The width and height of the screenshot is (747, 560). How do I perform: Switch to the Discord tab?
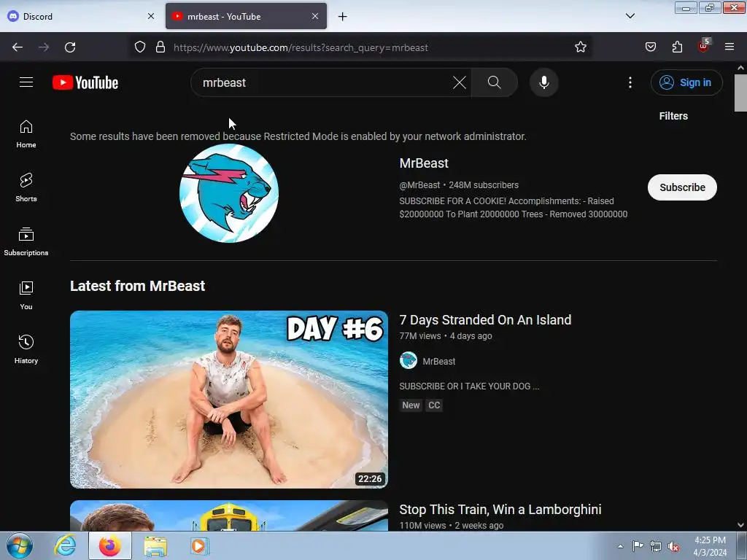81,16
